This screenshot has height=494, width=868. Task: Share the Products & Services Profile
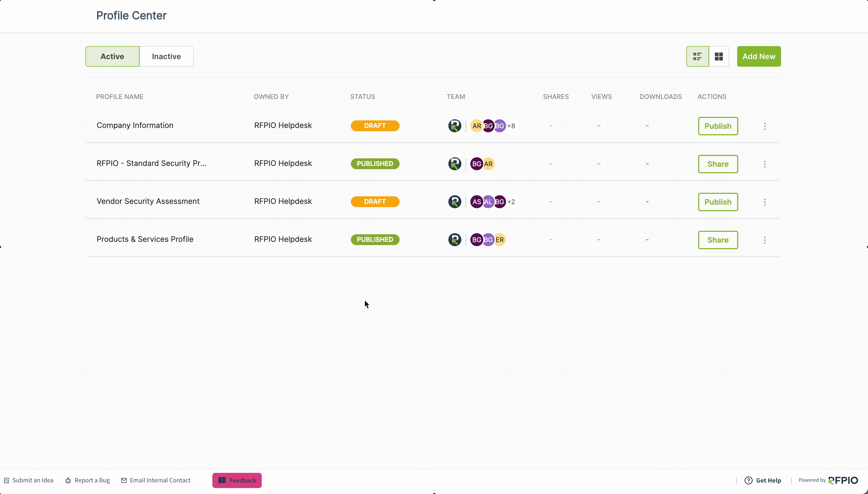[x=718, y=240]
